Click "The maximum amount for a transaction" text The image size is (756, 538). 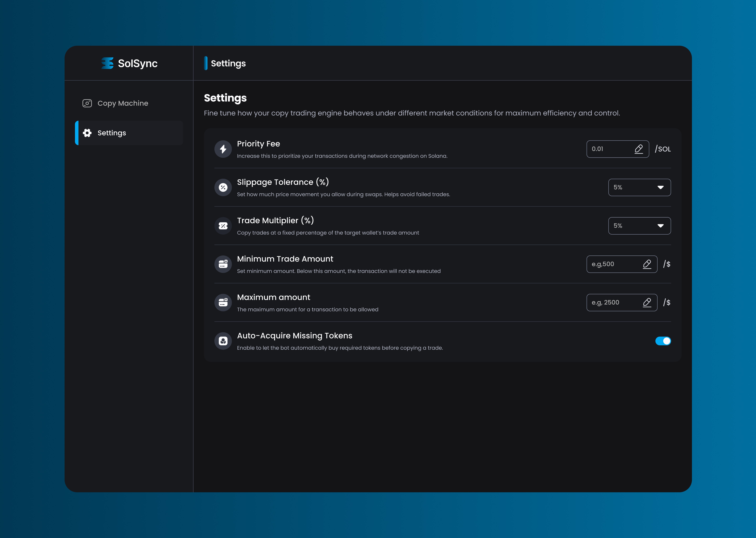tap(308, 310)
